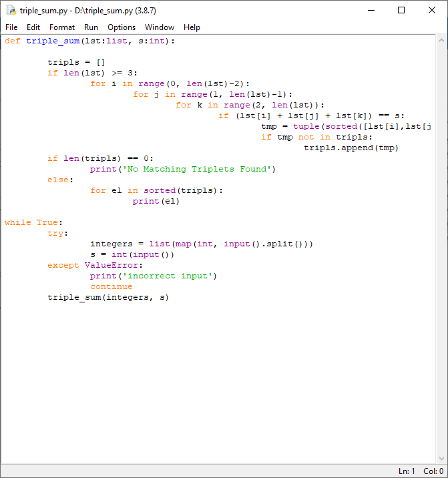
Task: Open the File menu
Action: point(11,27)
